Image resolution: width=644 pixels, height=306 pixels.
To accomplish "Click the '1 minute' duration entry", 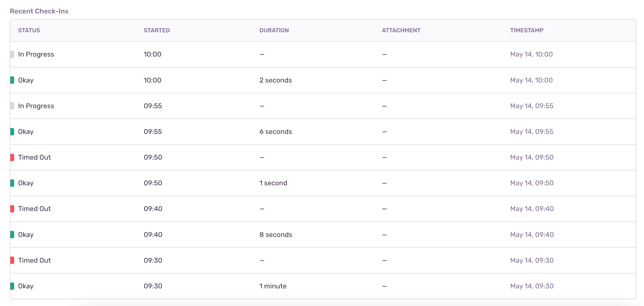I will pos(273,286).
